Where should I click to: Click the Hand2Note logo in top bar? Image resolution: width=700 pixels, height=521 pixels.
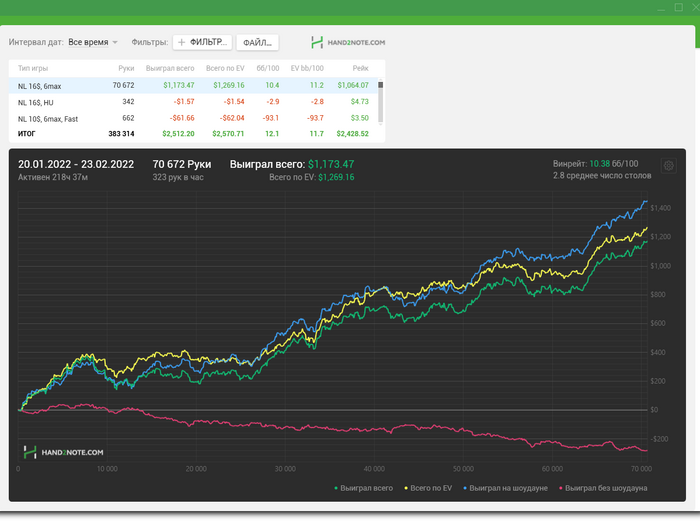click(x=348, y=42)
